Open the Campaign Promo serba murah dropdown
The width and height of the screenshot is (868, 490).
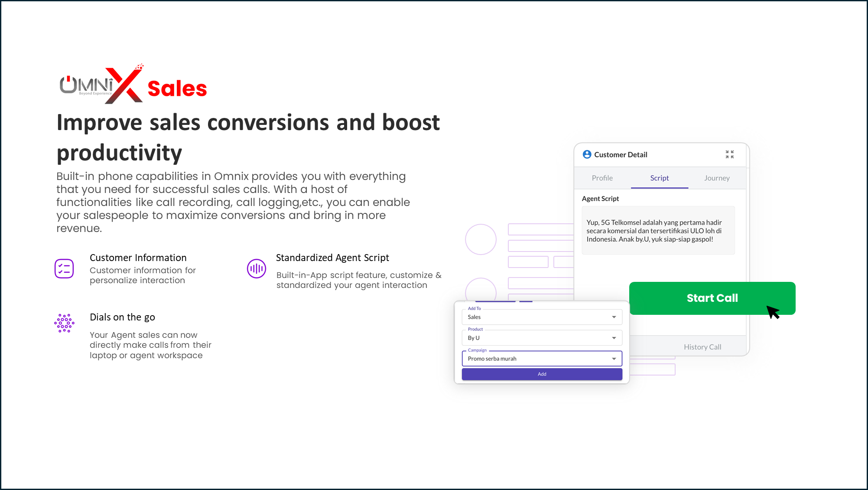542,359
